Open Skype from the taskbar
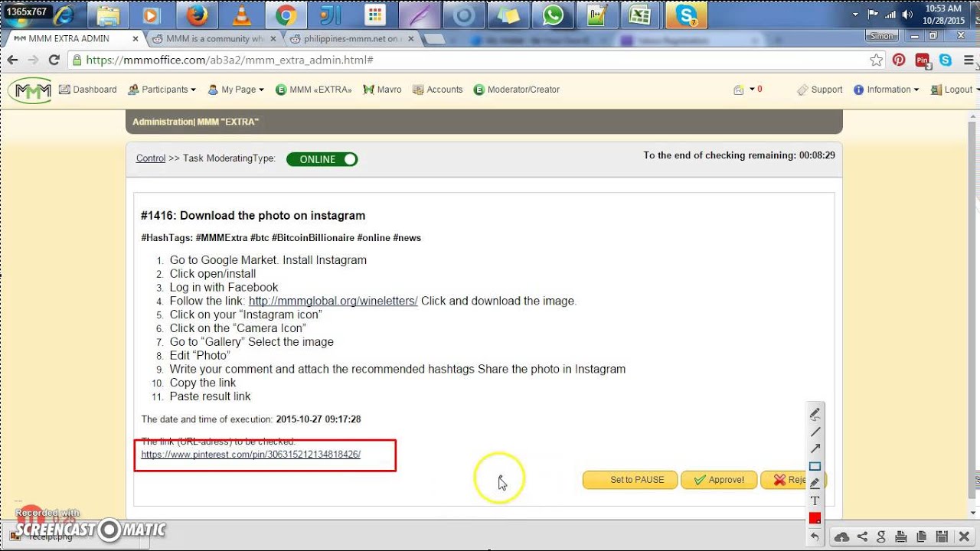The width and height of the screenshot is (980, 551). [686, 14]
